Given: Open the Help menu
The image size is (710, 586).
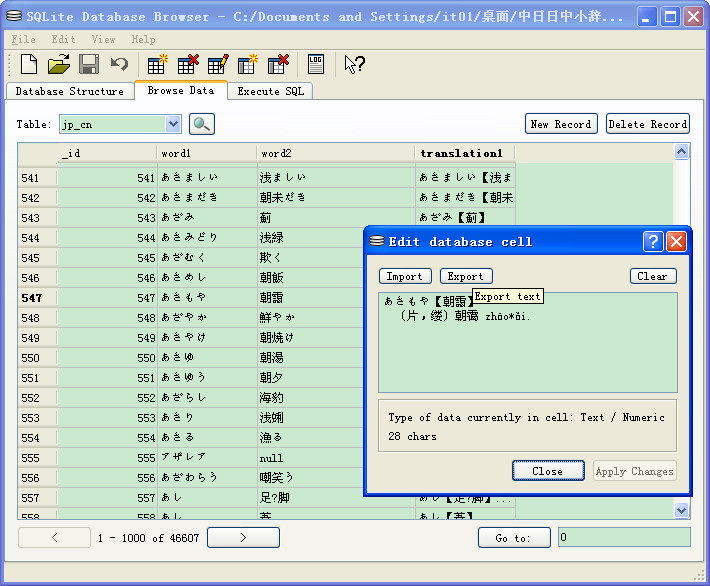Looking at the screenshot, I should 143,39.
